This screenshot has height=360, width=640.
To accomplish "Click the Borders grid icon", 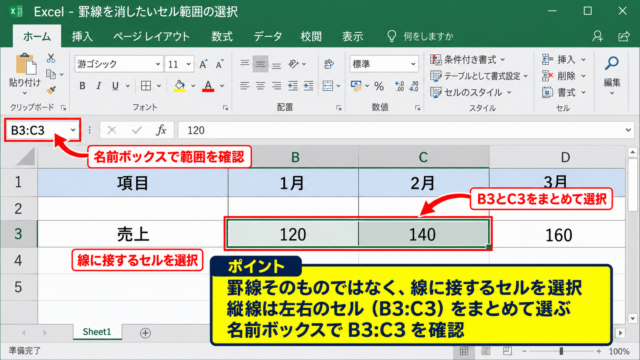I will (146, 86).
